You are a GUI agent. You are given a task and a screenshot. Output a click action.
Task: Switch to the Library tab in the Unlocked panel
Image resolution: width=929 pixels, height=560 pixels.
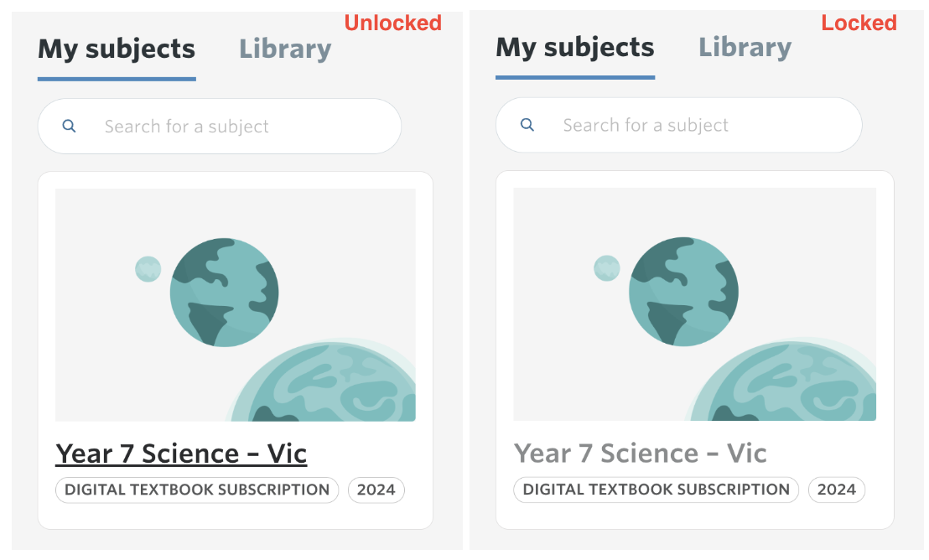pos(285,49)
